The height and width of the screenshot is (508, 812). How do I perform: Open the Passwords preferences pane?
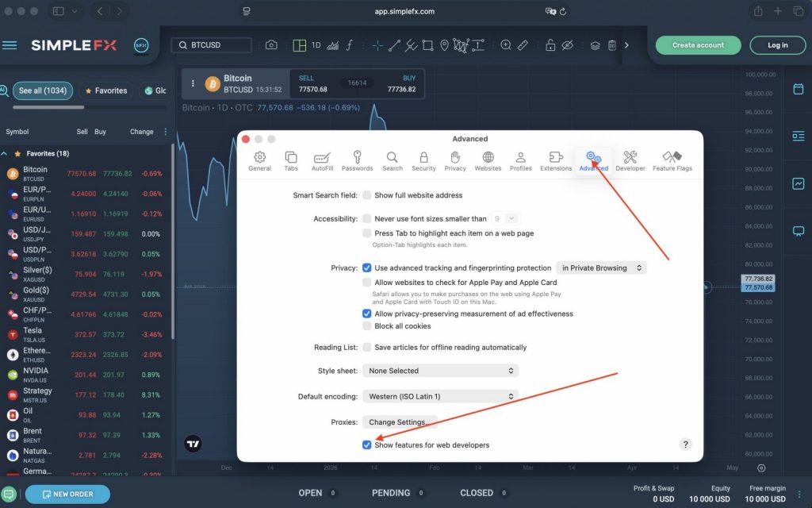(x=357, y=160)
